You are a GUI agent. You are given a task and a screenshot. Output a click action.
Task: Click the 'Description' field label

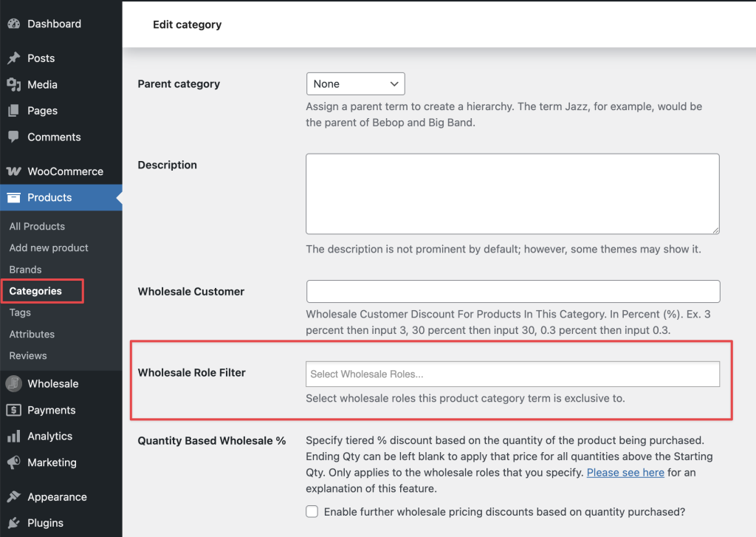pos(168,165)
